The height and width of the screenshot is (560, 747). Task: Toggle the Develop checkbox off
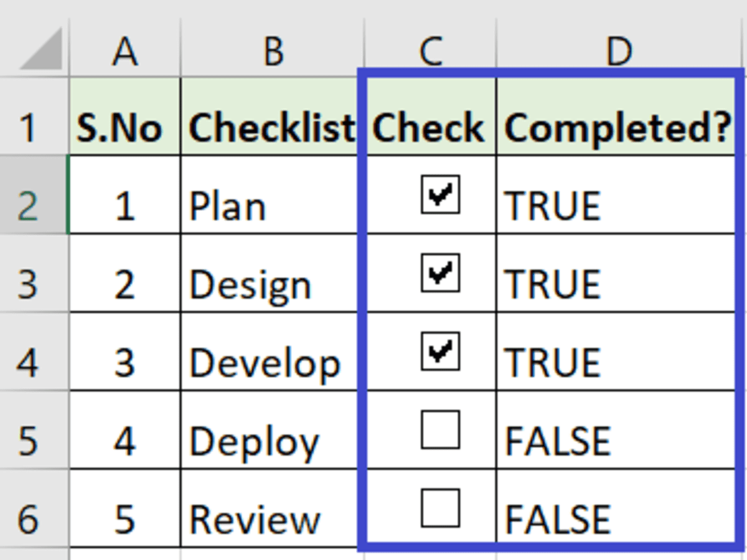[440, 351]
